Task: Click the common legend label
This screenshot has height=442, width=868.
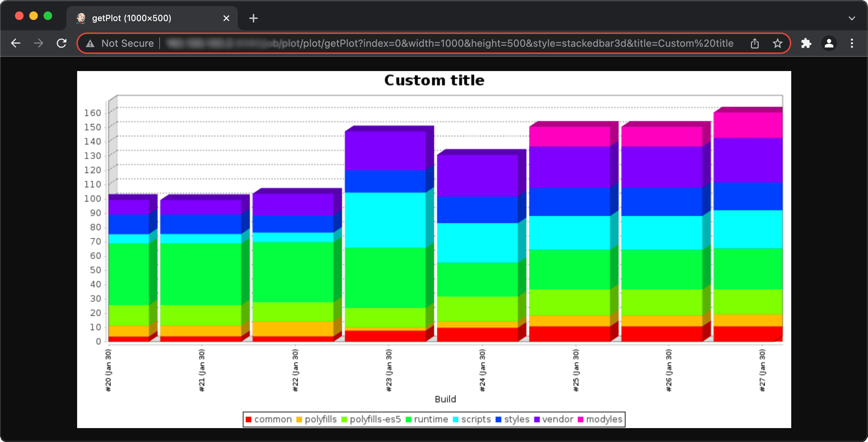Action: coord(273,419)
